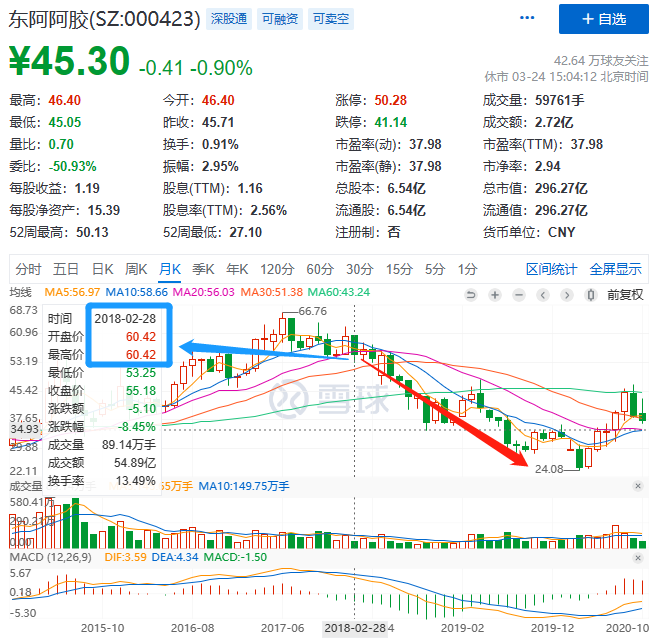
Task: Click the MA5:56.97 moving average label
Action: click(x=72, y=292)
